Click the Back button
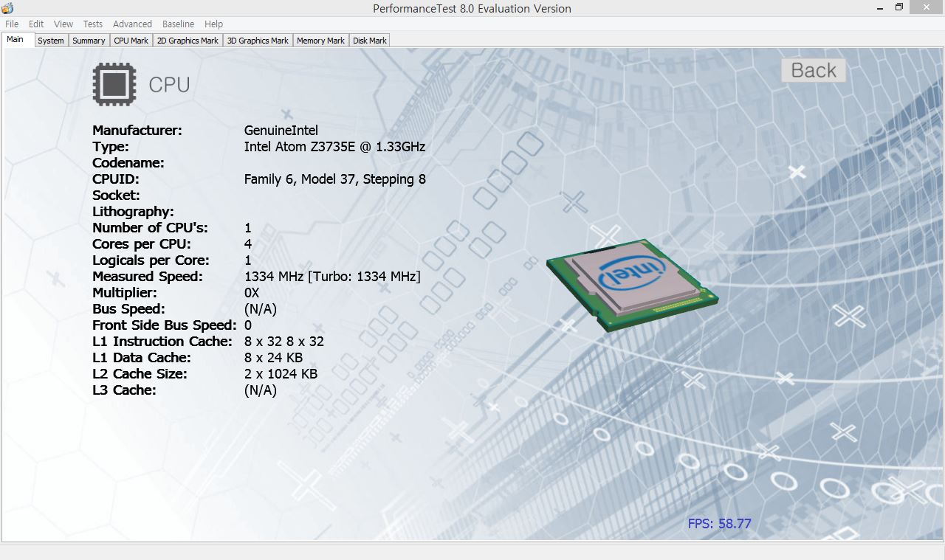This screenshot has height=560, width=945. pyautogui.click(x=814, y=70)
